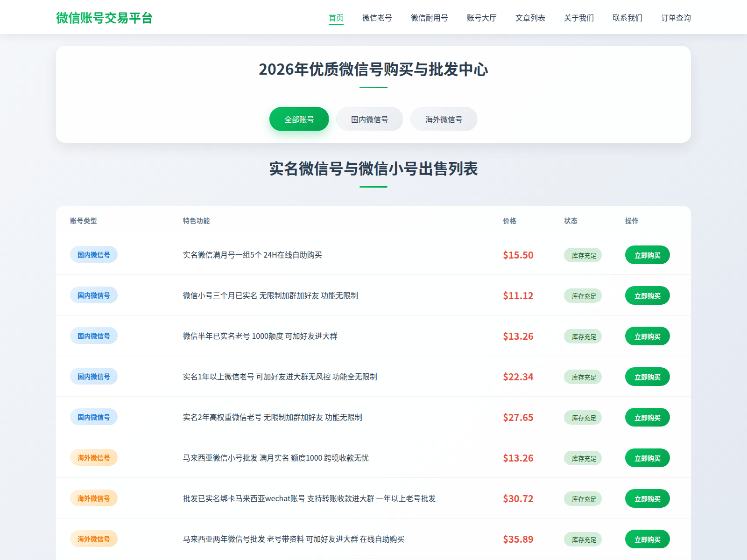Viewport: 747px width, 560px height.
Task: Go to 微信老号 in navigation
Action: click(x=377, y=18)
